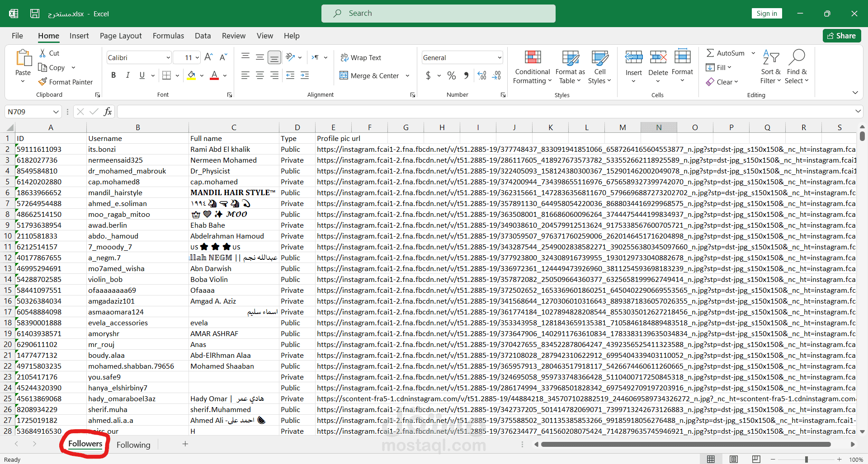This screenshot has width=868, height=464.
Task: Toggle Bottom Align button
Action: click(274, 57)
